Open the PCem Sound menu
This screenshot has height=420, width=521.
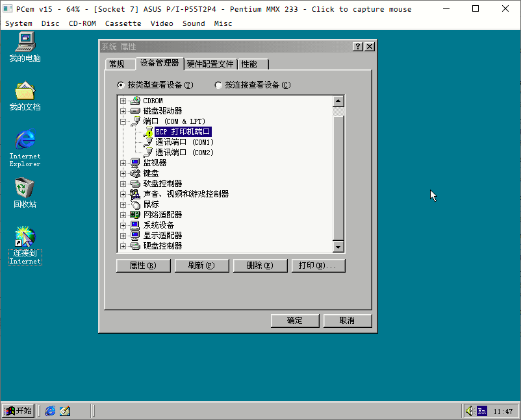pos(194,23)
